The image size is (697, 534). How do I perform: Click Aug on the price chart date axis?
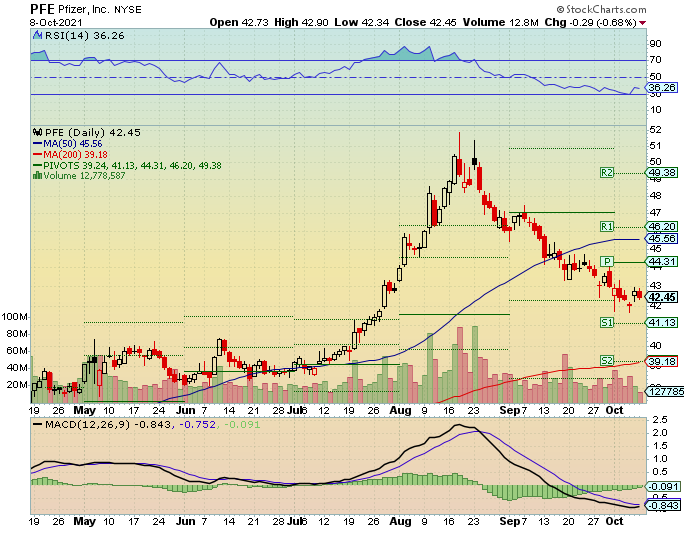(x=400, y=410)
